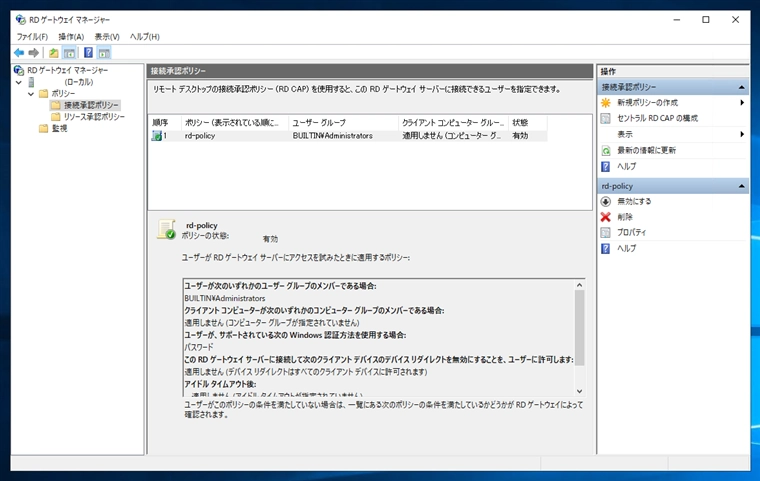Click the title bar application icon

[x=20, y=19]
